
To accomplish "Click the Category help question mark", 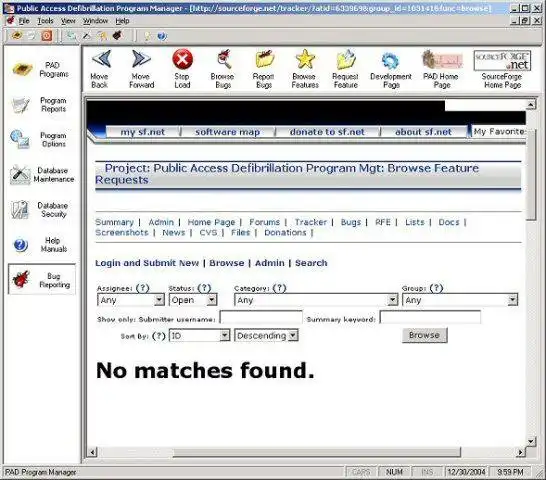I will [x=280, y=288].
